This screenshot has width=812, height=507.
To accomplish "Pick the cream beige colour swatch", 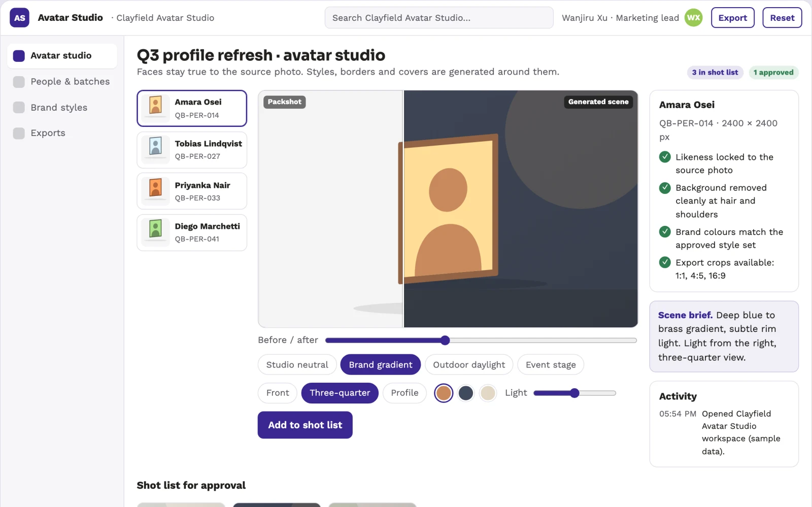I will coord(488,393).
